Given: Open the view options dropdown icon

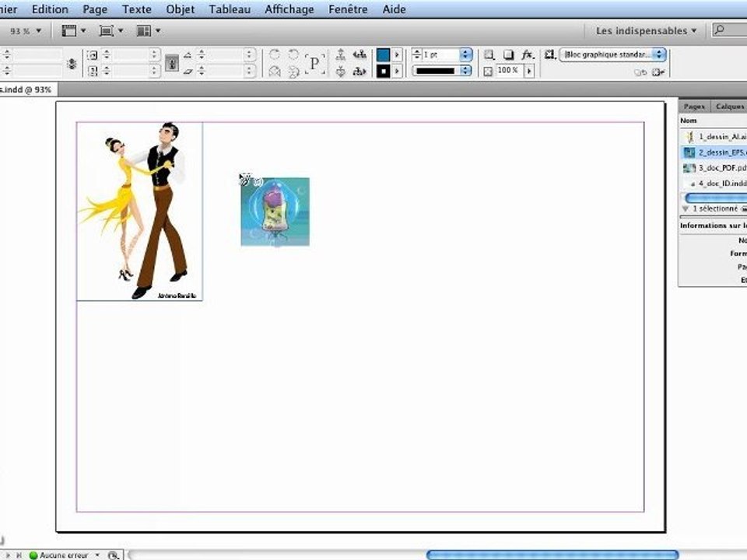Looking at the screenshot, I should pos(74,31).
